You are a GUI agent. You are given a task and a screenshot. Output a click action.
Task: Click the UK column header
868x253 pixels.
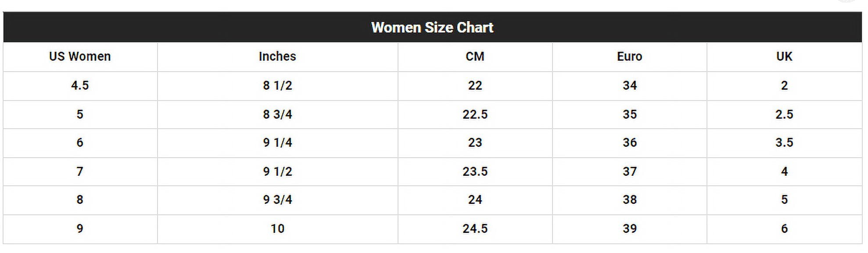coord(784,57)
